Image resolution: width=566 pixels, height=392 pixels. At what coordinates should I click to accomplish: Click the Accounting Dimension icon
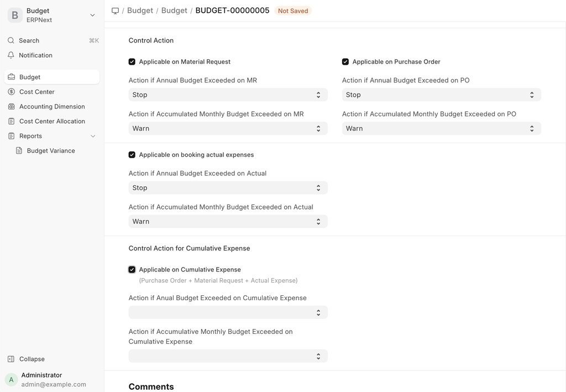coord(12,107)
